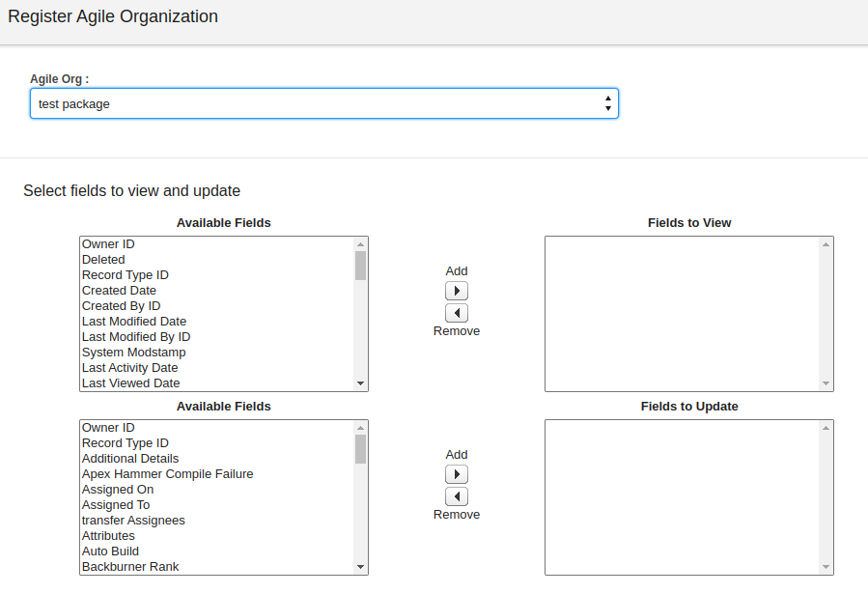Click the Add arrow for Fields to View
This screenshot has height=594, width=868.
pyautogui.click(x=457, y=291)
